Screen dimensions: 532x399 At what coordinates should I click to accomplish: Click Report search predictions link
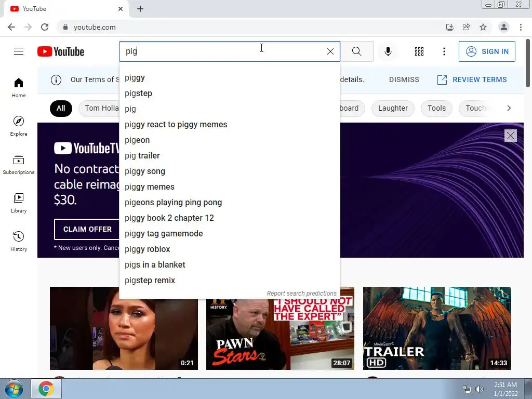point(301,294)
